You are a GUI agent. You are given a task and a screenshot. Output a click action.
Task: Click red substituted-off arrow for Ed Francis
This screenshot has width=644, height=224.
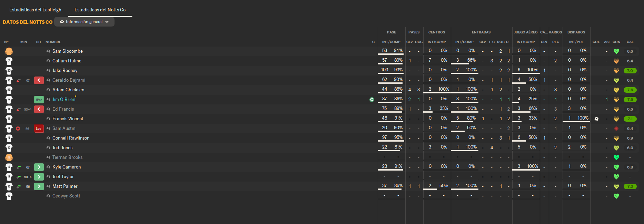tap(39, 109)
